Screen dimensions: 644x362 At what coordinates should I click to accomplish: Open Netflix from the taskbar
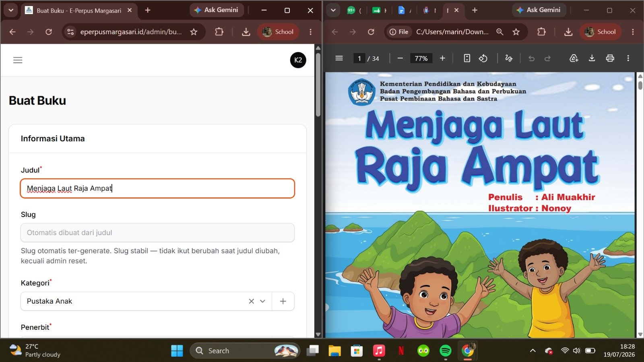(401, 351)
